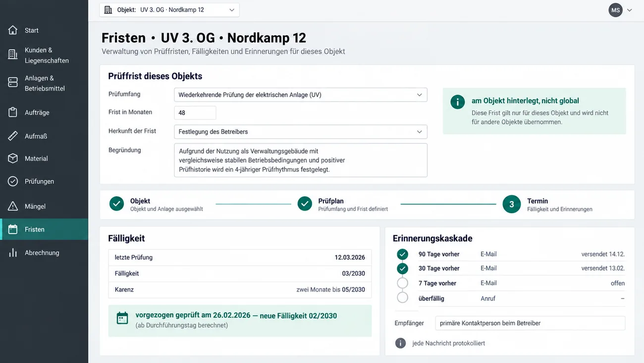Click the 'offen' status for 7 Tage vorher
Viewport: 644px width, 363px height.
617,283
